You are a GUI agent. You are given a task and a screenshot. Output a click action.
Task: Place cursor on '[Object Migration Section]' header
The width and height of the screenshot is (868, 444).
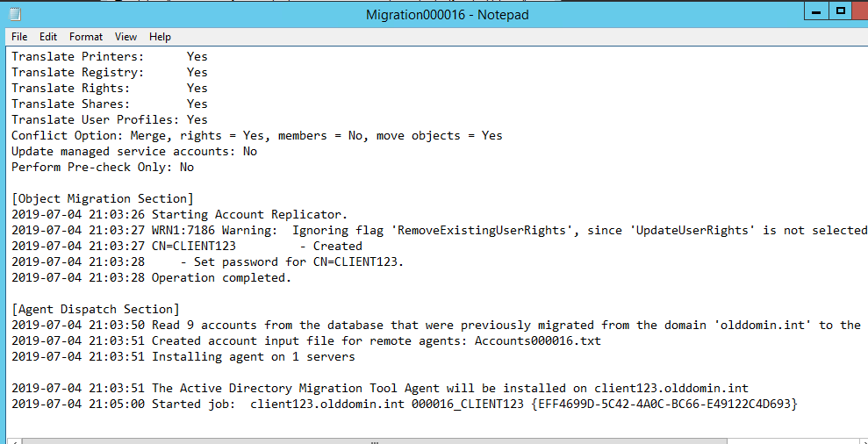tap(103, 199)
